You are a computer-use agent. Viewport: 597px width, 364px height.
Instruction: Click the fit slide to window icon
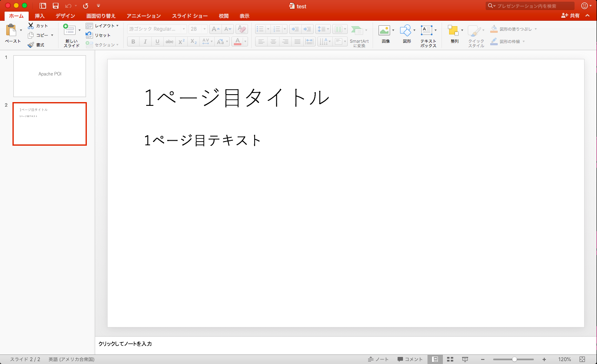582,359
